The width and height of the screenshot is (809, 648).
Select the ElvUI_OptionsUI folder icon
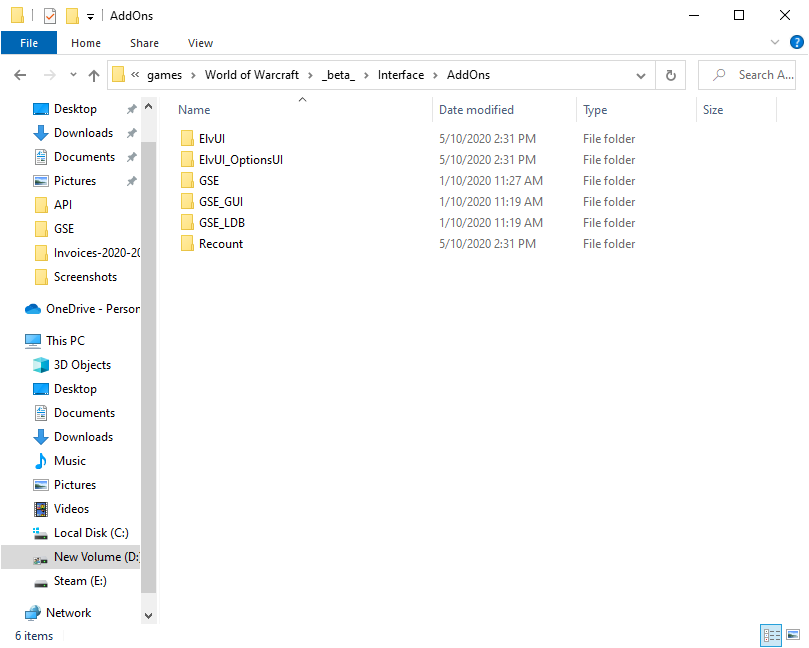[x=187, y=160]
